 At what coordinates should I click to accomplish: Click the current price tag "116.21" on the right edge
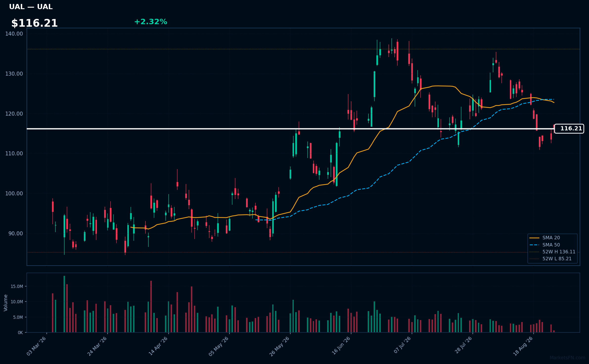click(x=569, y=129)
